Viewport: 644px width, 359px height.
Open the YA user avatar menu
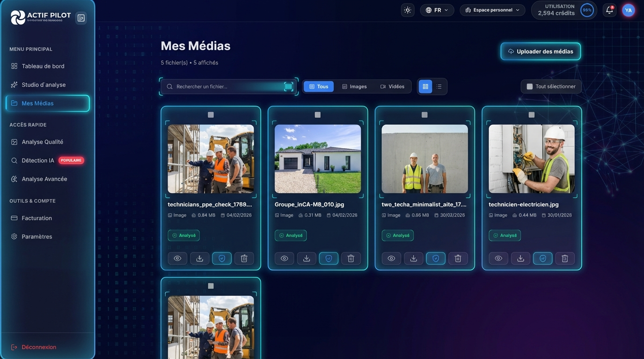click(x=628, y=10)
